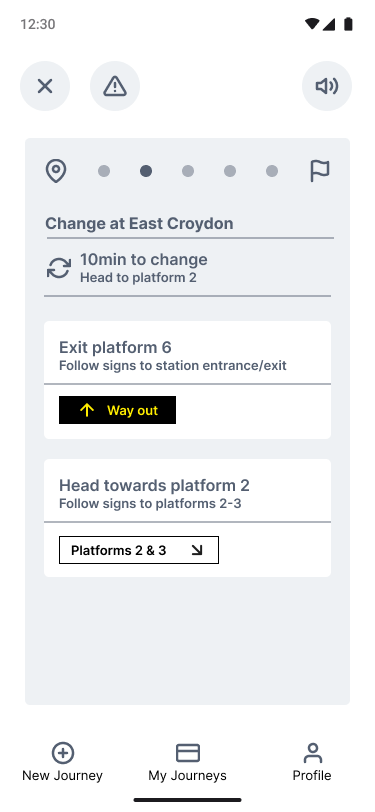Tap the refresh change arrows icon

(x=59, y=268)
